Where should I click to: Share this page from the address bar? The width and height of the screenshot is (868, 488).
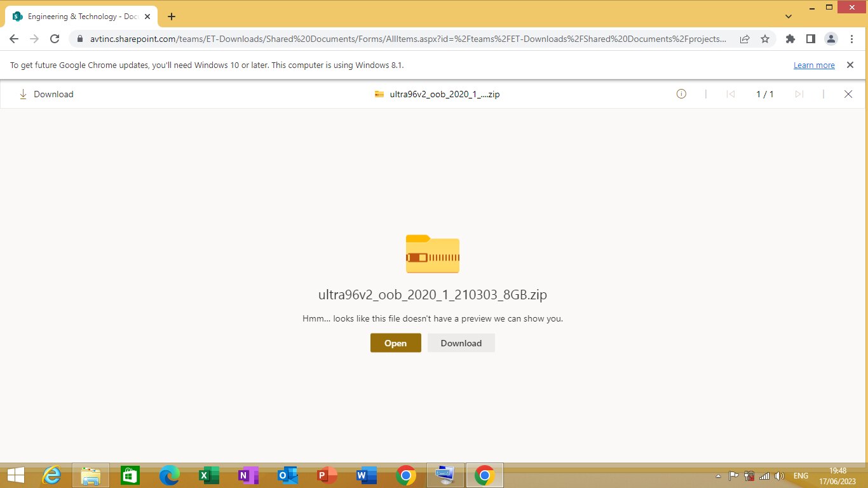click(745, 39)
